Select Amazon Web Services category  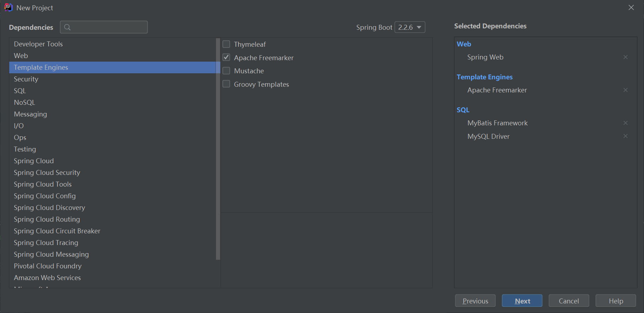click(x=112, y=278)
